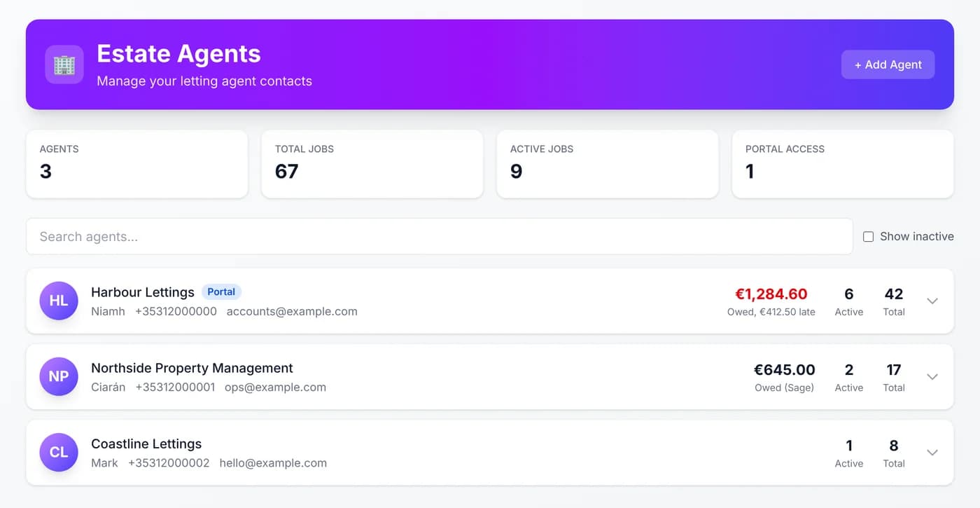Screen dimensions: 980x508
Task: Click the building icon beside Estate Agents
Action: (64, 64)
